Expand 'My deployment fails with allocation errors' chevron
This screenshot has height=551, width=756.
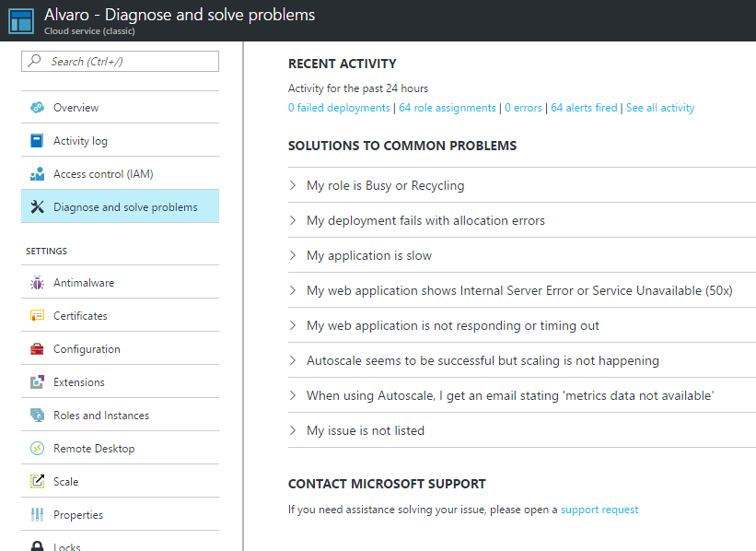(x=293, y=220)
